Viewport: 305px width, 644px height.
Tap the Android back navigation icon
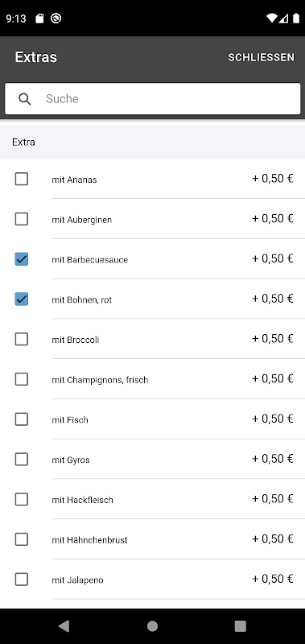tap(64, 626)
